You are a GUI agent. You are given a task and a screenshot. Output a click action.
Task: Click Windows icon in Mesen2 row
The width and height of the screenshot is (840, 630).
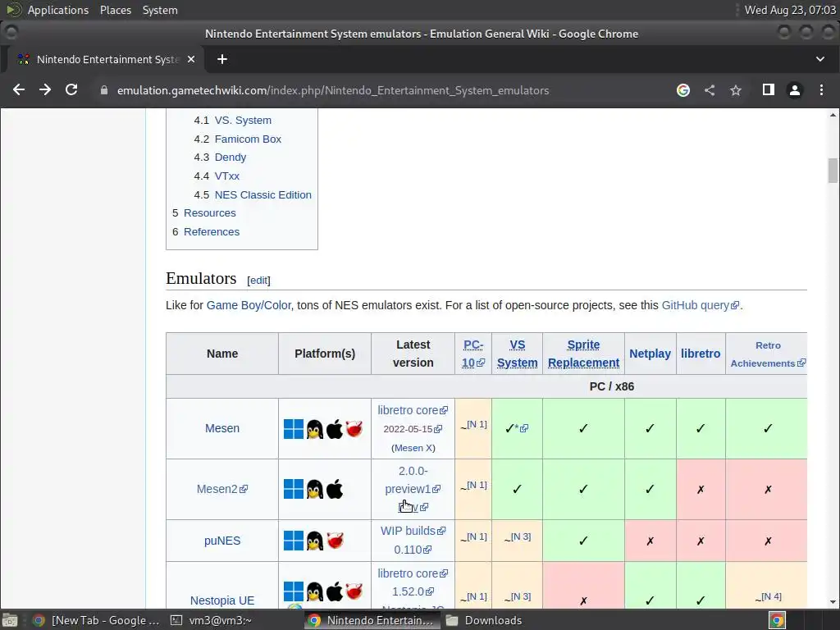294,489
